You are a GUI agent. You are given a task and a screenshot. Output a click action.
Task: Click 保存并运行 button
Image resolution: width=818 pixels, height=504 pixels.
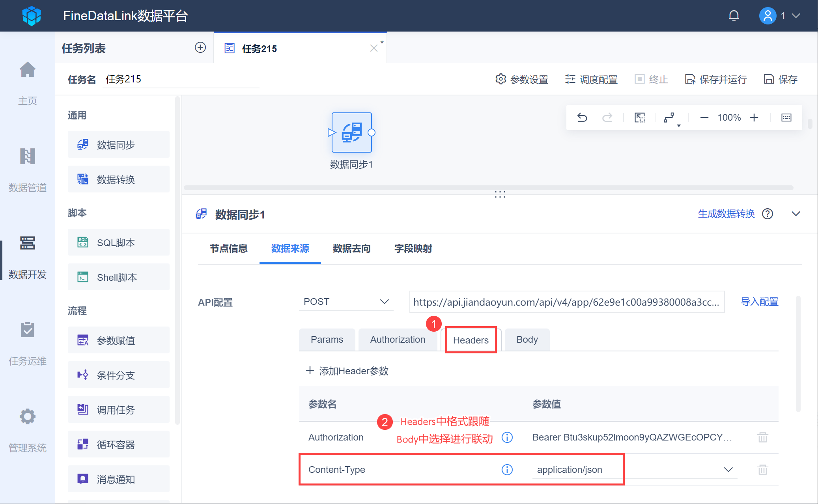715,79
